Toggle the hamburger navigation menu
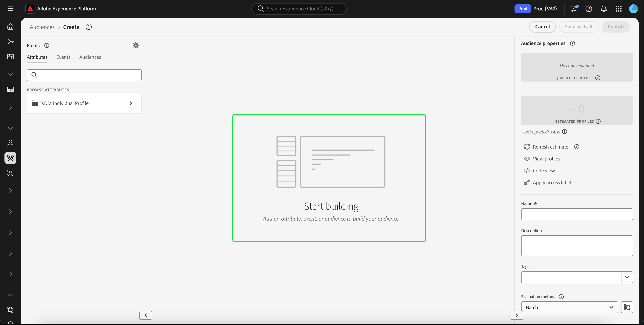 (x=10, y=9)
